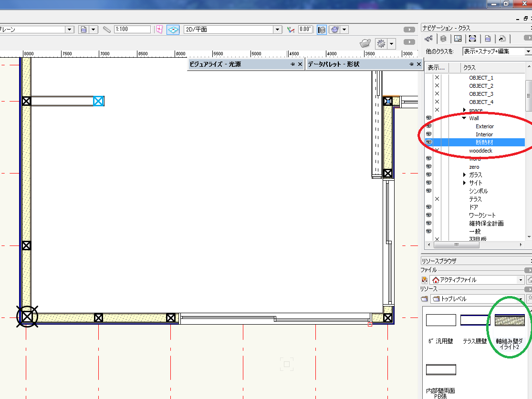Toggle the blue Top/Plan plane view icon
The height and width of the screenshot is (399, 532).
point(173,30)
